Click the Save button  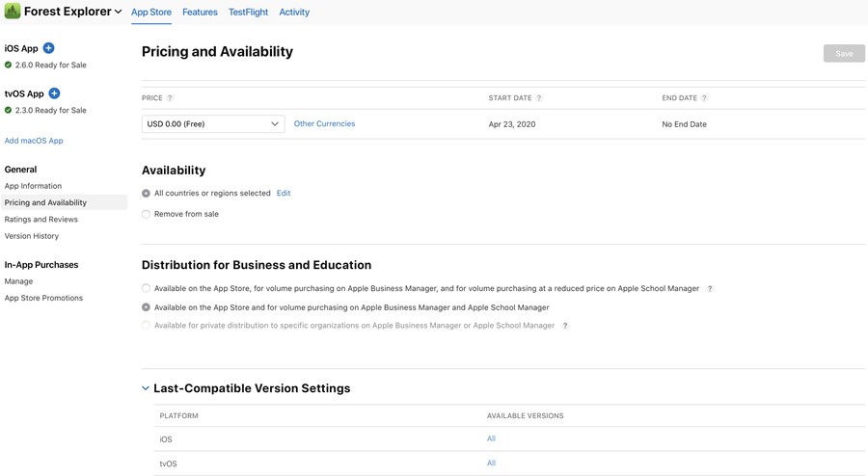(x=844, y=54)
